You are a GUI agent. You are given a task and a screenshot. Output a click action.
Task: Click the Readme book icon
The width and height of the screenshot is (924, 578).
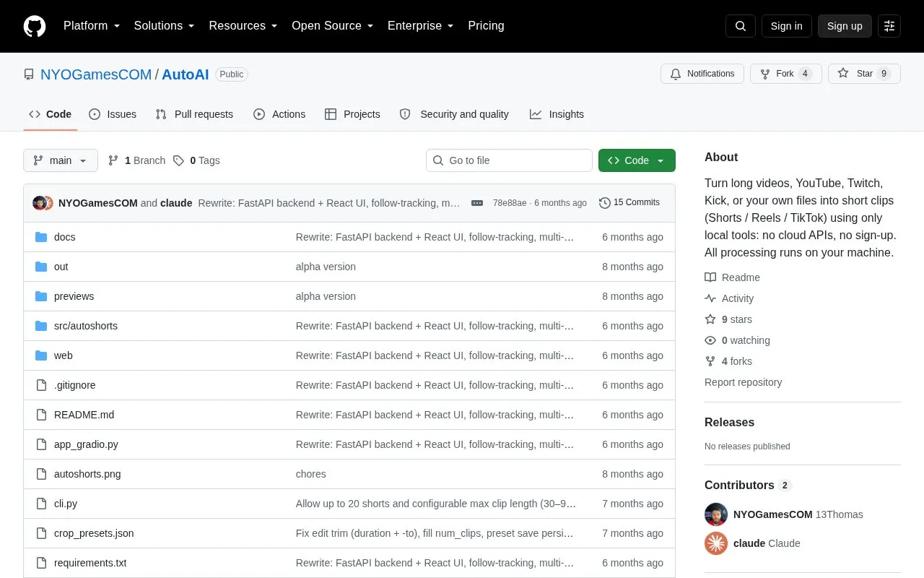[710, 277]
